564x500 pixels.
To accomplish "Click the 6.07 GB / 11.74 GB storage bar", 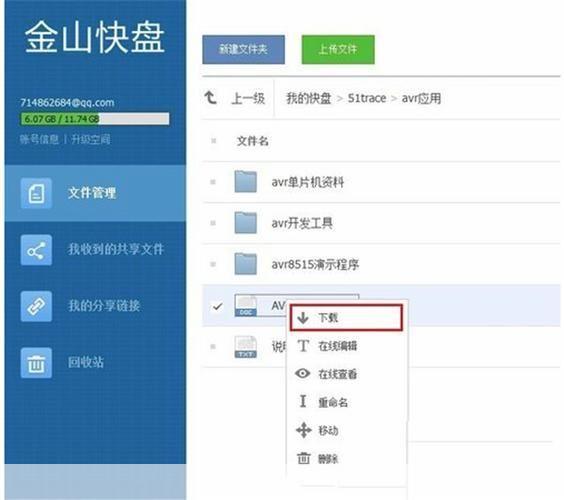I will (x=95, y=119).
